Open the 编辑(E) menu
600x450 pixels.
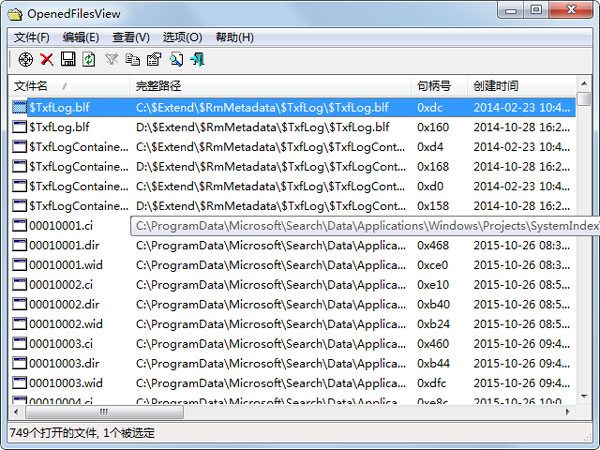[81, 38]
